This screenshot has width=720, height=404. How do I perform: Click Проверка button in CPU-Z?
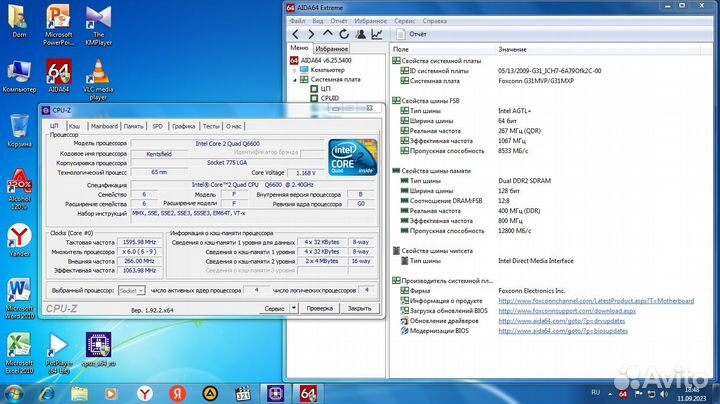(320, 309)
